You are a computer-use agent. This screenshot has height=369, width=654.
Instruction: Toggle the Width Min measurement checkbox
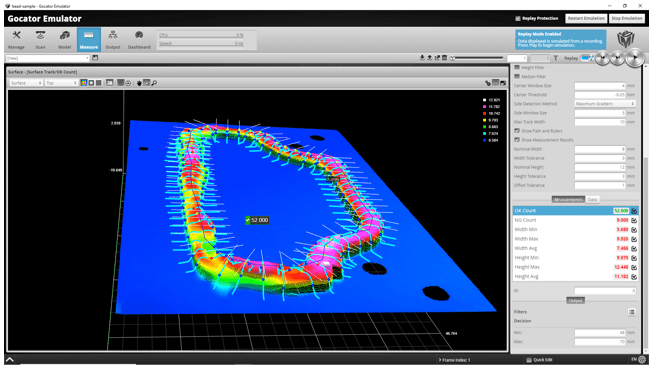point(634,230)
